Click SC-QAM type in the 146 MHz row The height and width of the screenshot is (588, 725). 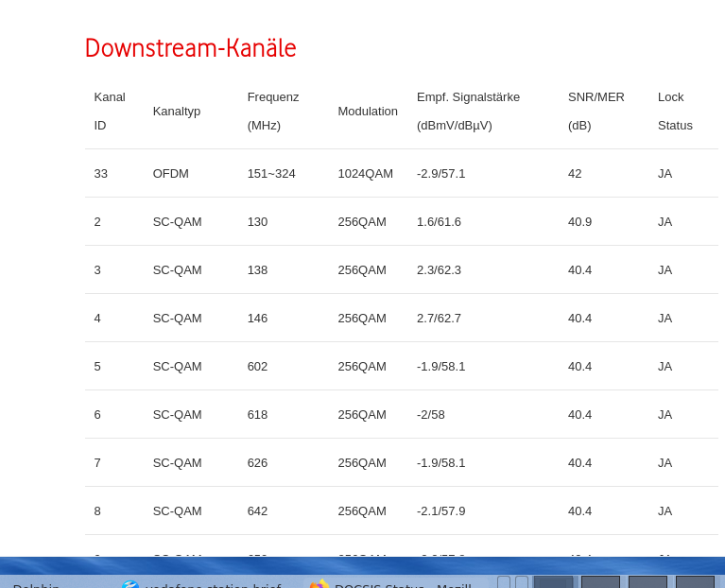[177, 319]
